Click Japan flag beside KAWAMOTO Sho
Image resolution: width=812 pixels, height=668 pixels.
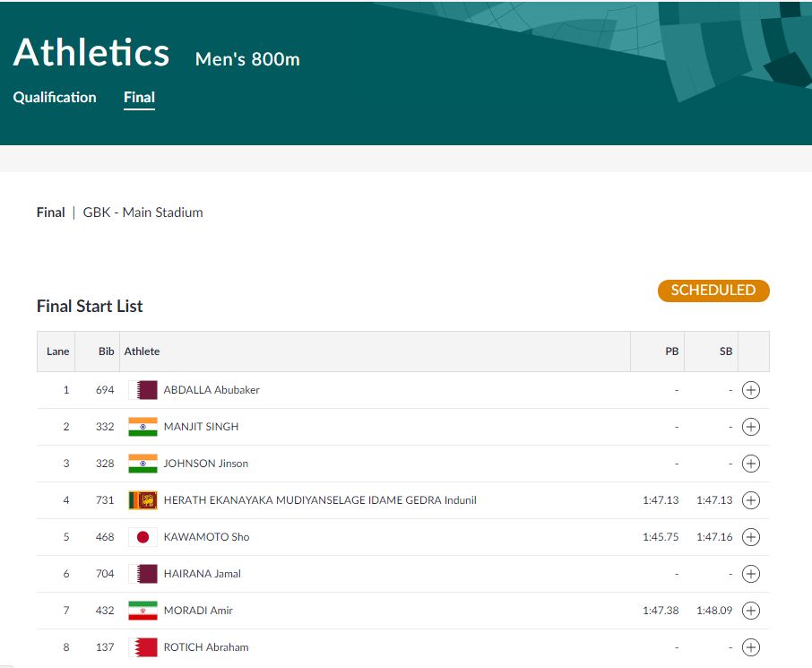pyautogui.click(x=143, y=537)
